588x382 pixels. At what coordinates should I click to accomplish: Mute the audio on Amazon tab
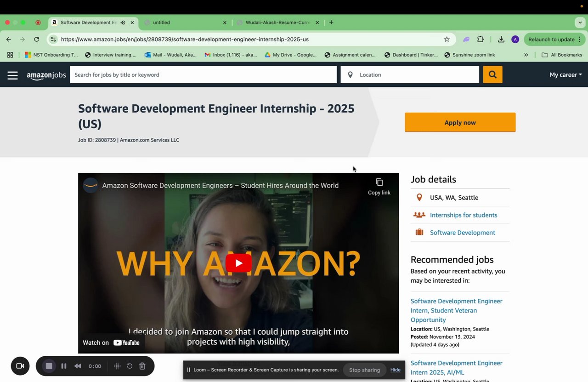pyautogui.click(x=123, y=22)
